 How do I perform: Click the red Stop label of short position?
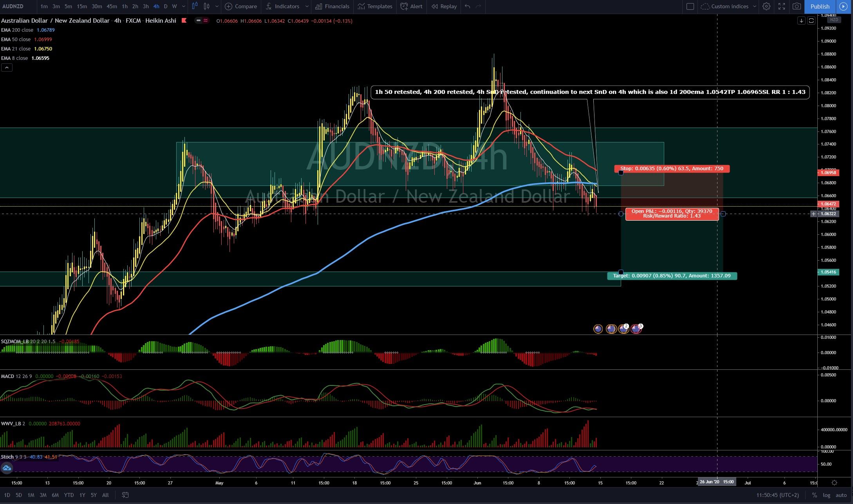click(x=672, y=169)
